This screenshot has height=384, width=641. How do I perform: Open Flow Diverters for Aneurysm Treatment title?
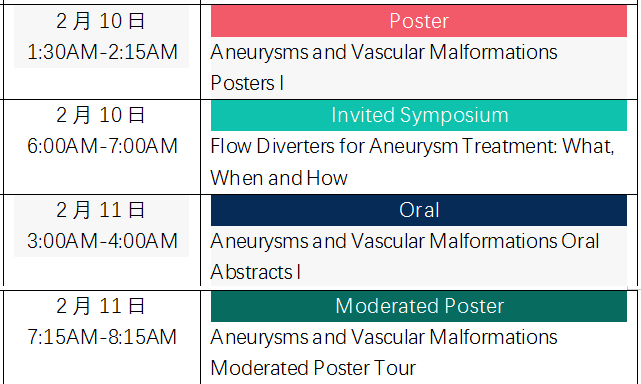point(412,162)
